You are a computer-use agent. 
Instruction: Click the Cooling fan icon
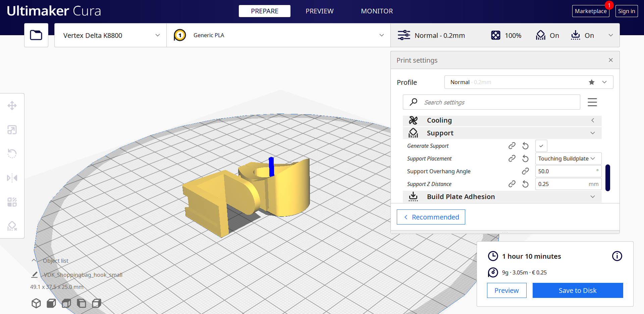click(413, 120)
